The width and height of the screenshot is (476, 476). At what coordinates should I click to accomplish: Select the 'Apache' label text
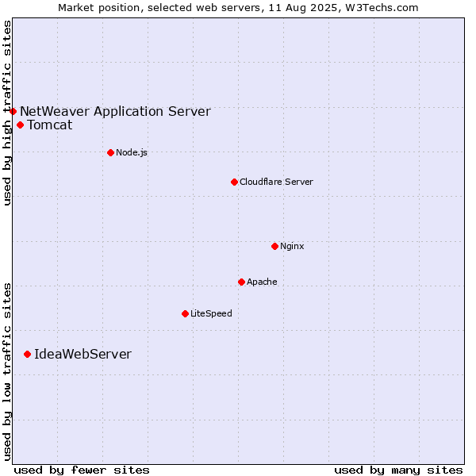pos(262,282)
